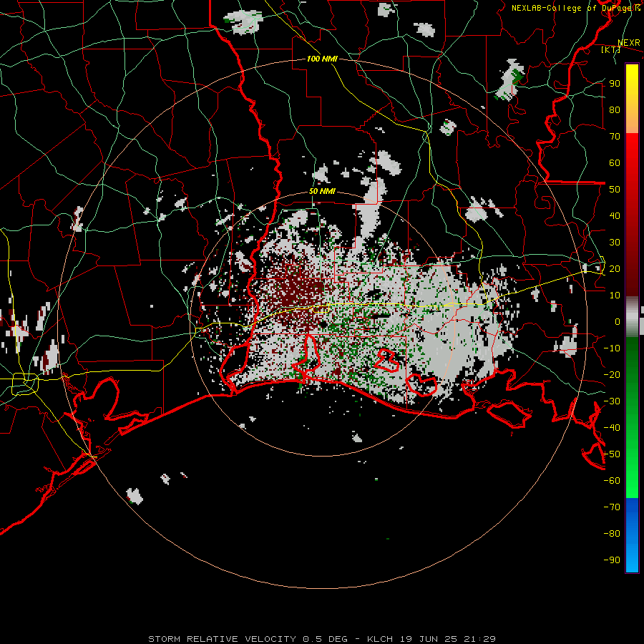Image resolution: width=644 pixels, height=644 pixels.
Task: Click the 60 value on velocity scale
Action: [x=615, y=162]
